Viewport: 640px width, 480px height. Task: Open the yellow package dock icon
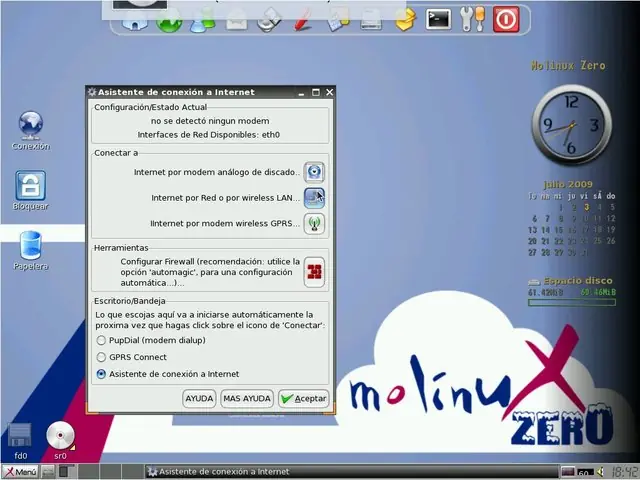[x=405, y=19]
